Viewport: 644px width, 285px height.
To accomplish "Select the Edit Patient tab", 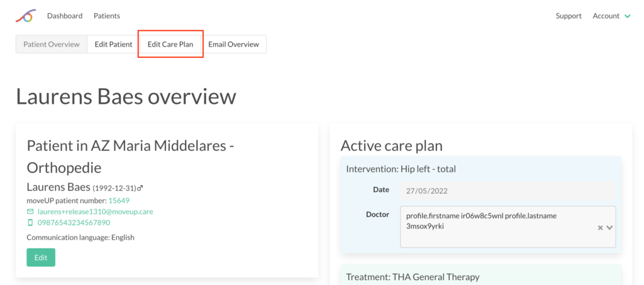I will (x=113, y=44).
